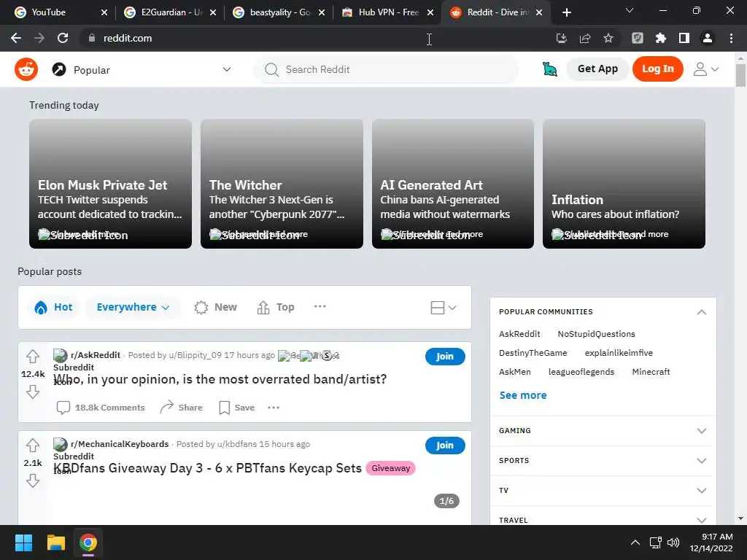This screenshot has height=560, width=747.
Task: Open 18.8k Comments on AskReddit post
Action: click(101, 408)
